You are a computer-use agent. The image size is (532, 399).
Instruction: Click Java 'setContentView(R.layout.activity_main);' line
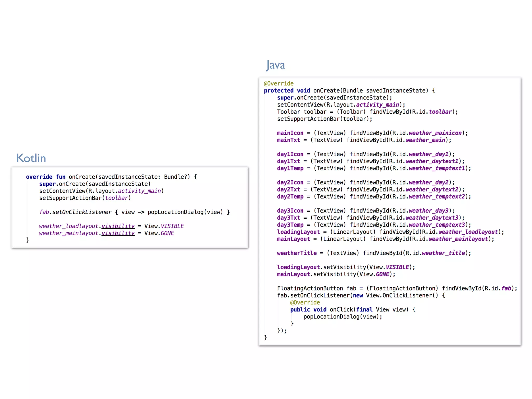[x=341, y=105]
